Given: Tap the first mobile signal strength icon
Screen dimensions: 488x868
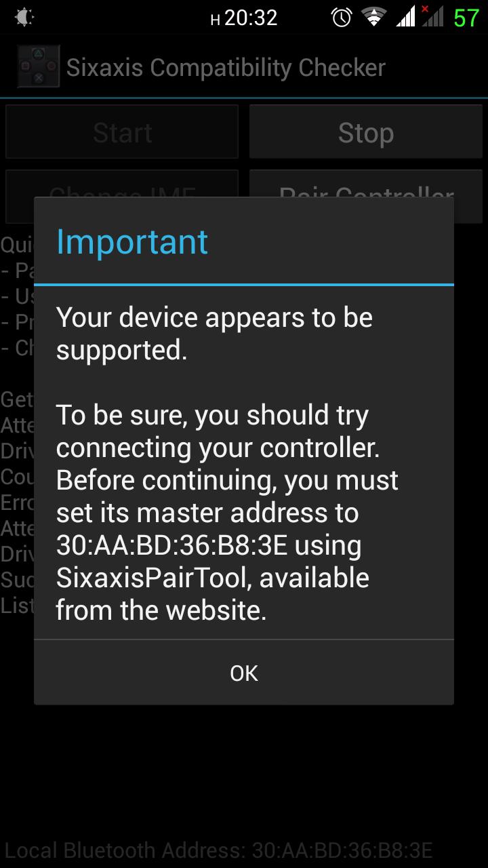Looking at the screenshot, I should [x=405, y=17].
